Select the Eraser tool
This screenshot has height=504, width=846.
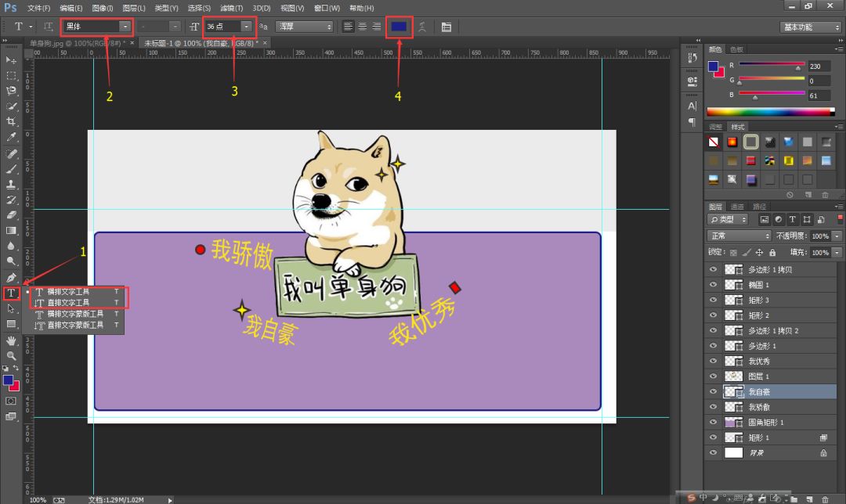pyautogui.click(x=11, y=215)
